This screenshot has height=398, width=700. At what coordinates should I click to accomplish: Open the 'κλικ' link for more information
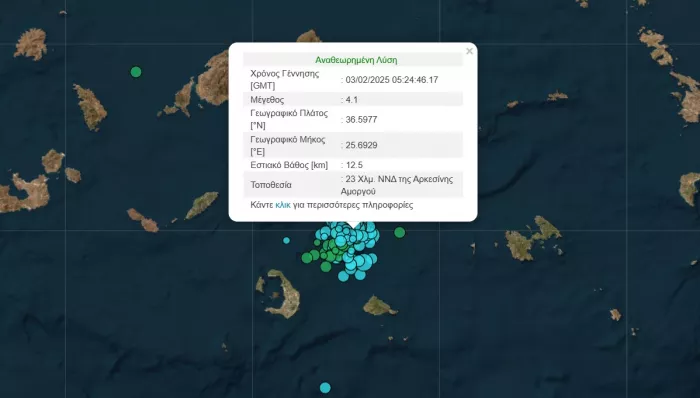tap(283, 205)
